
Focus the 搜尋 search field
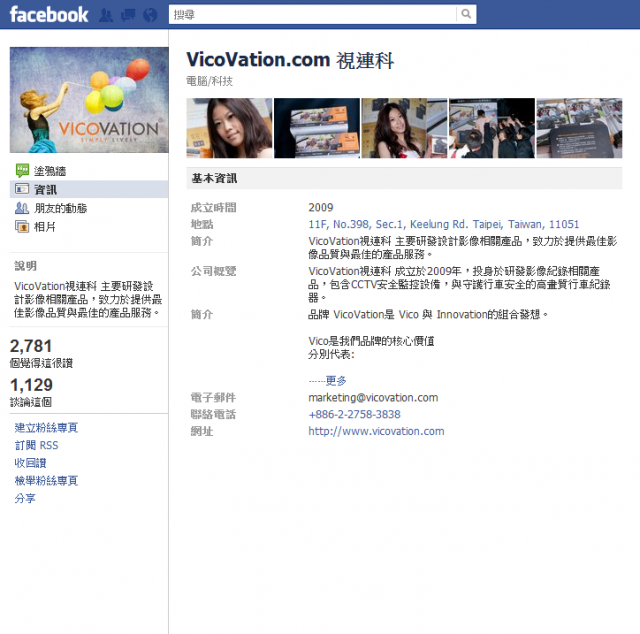click(x=313, y=14)
